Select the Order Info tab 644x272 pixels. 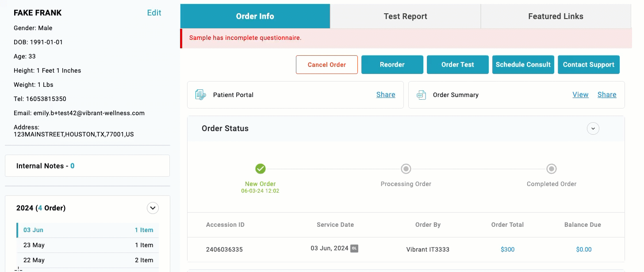(x=255, y=16)
